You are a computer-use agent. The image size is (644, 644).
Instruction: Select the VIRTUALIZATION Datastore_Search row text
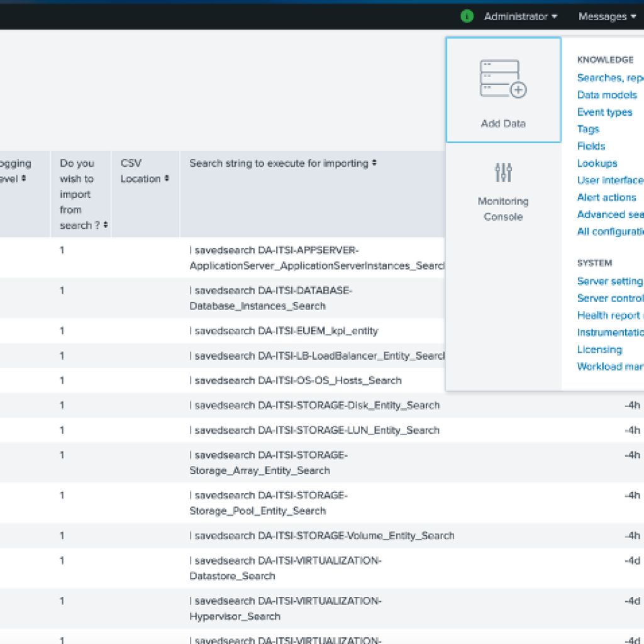point(286,569)
